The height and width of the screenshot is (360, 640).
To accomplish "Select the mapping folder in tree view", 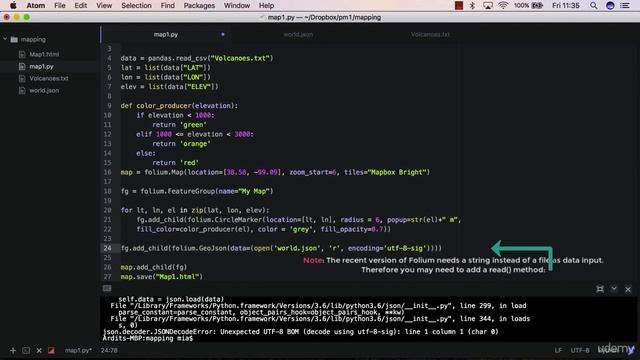I will (x=33, y=40).
